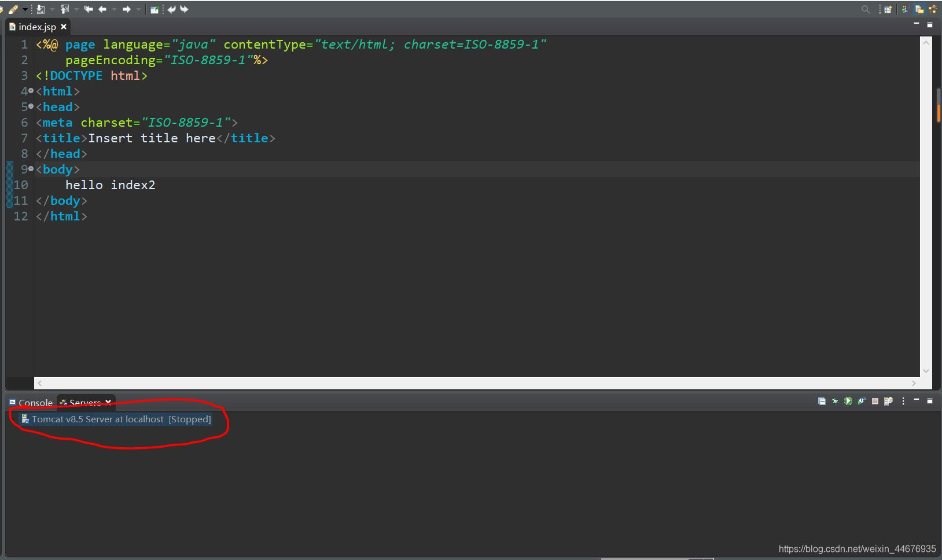Click the Previous Annotation toolbar icon
The width and height of the screenshot is (942, 560).
(x=65, y=9)
